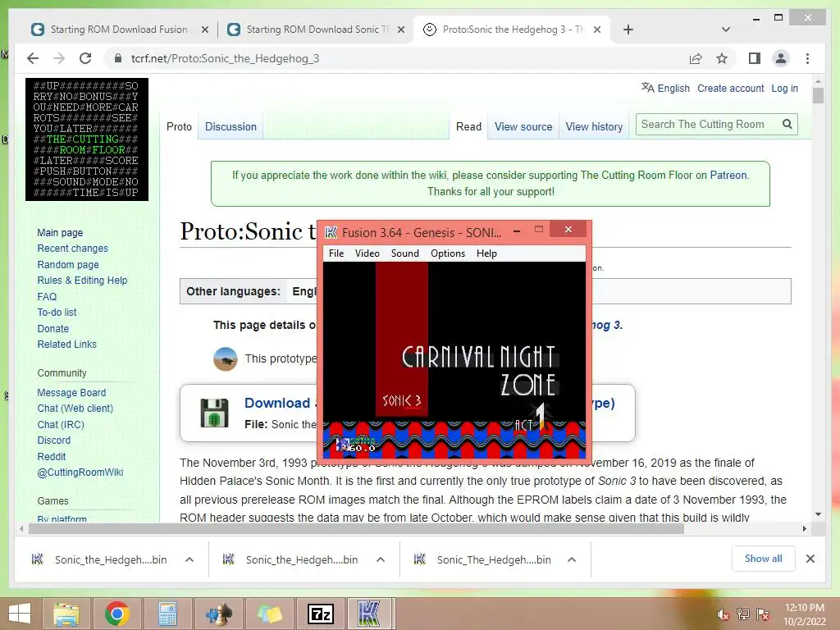Screen dimensions: 840x630
Task: Open 7-Zip from the taskbar
Action: coord(321,614)
